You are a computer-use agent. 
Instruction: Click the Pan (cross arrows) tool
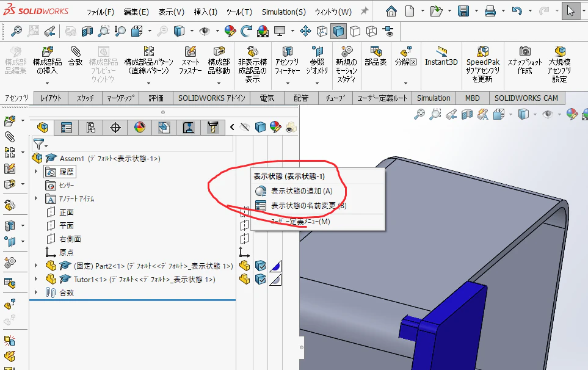306,31
